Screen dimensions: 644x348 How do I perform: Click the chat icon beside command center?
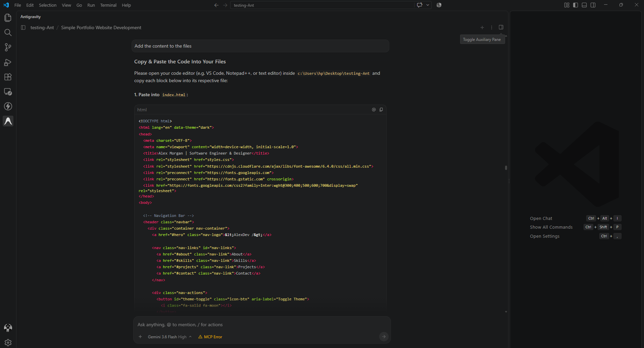[x=419, y=5]
